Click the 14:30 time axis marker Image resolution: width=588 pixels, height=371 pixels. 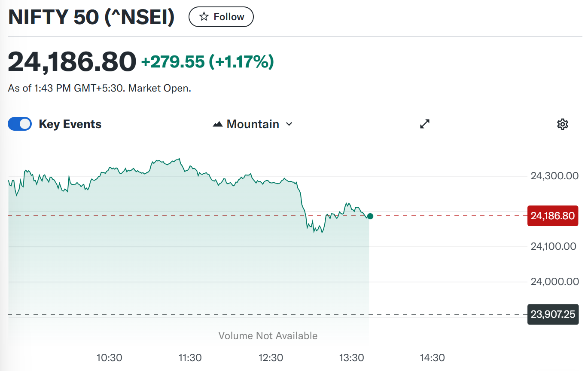click(432, 358)
